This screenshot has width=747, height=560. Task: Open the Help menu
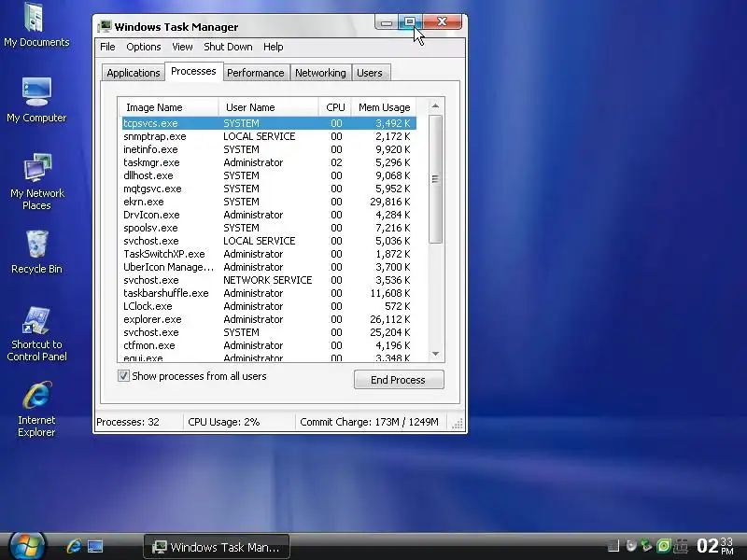pyautogui.click(x=273, y=47)
